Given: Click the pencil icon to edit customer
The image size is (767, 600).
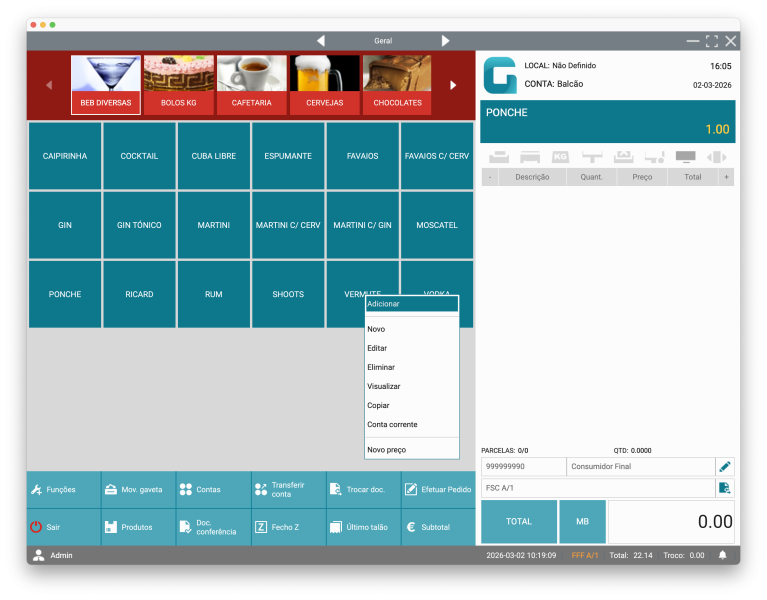Looking at the screenshot, I should (725, 467).
